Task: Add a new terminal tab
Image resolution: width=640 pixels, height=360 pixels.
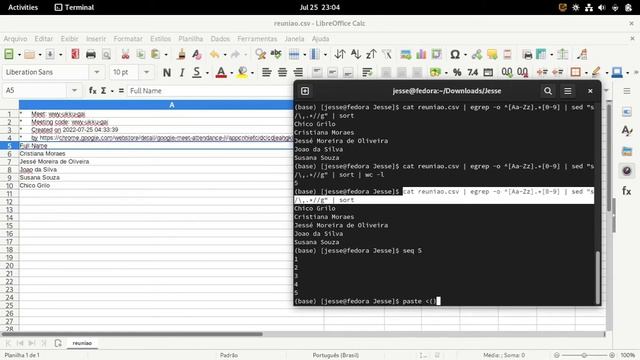Action: click(305, 91)
